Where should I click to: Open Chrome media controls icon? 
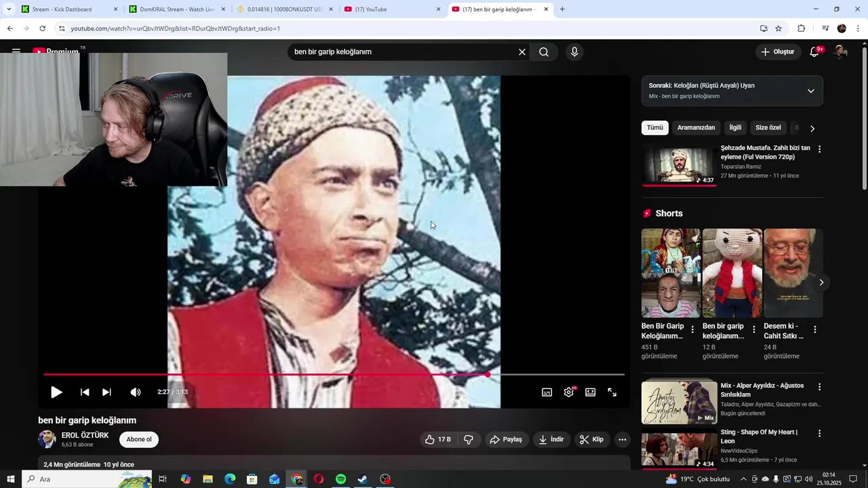pyautogui.click(x=825, y=28)
